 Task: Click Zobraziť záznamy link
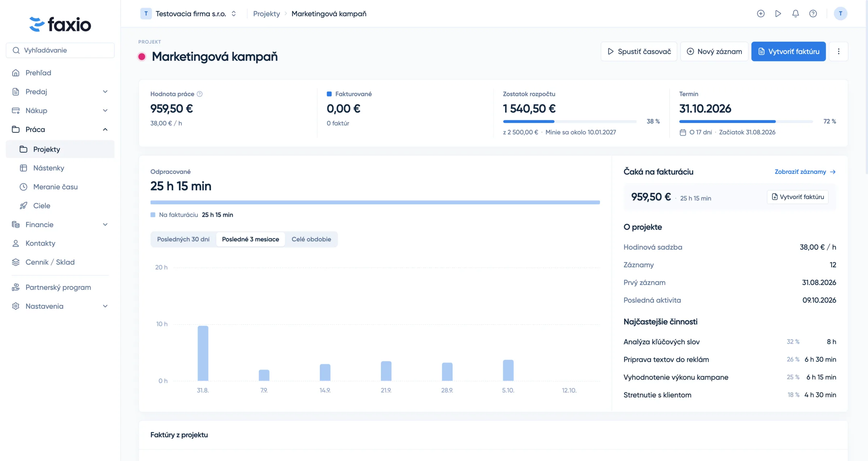(805, 172)
